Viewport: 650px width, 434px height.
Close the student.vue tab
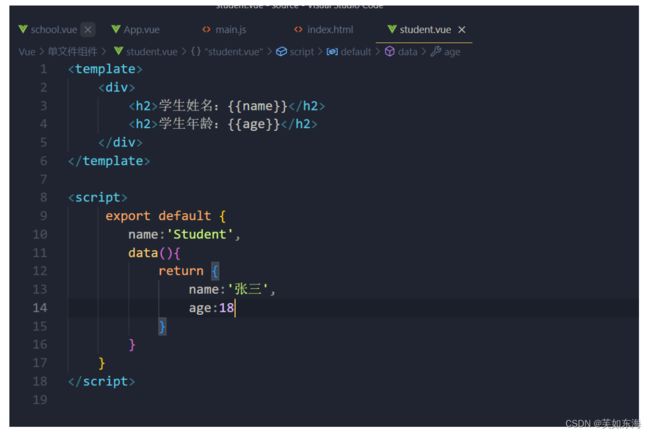[x=462, y=30]
